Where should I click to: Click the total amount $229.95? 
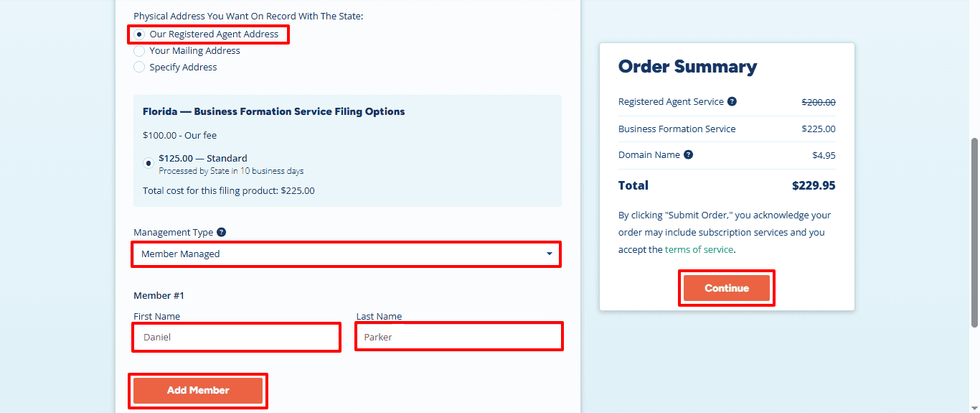tap(814, 185)
